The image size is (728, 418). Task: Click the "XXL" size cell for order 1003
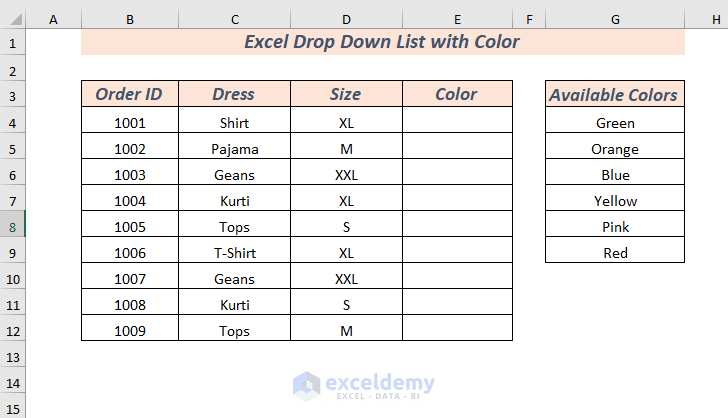(x=346, y=175)
